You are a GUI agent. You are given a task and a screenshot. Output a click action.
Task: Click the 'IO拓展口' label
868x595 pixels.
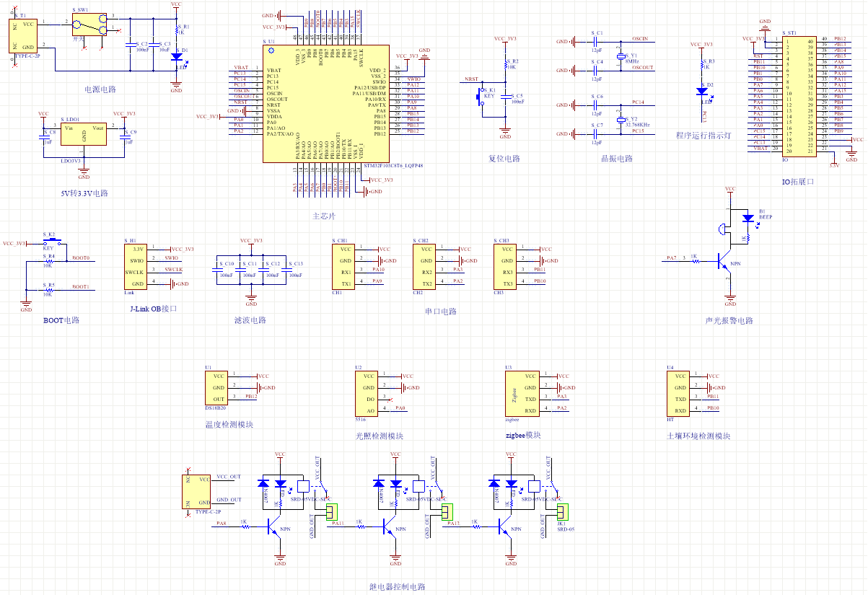pos(797,182)
